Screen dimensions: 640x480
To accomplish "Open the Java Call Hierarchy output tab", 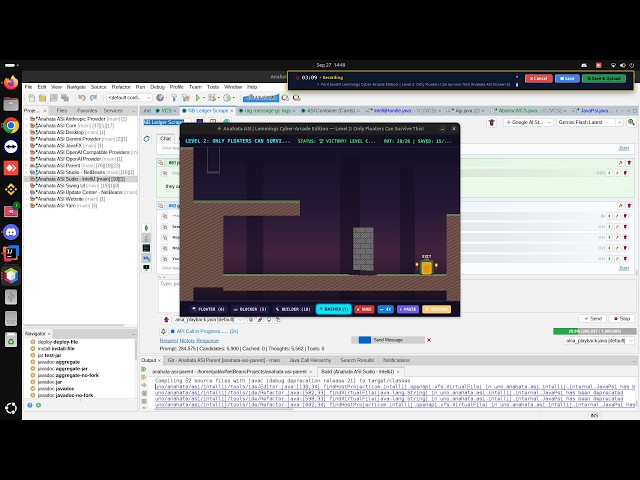I will pos(310,360).
